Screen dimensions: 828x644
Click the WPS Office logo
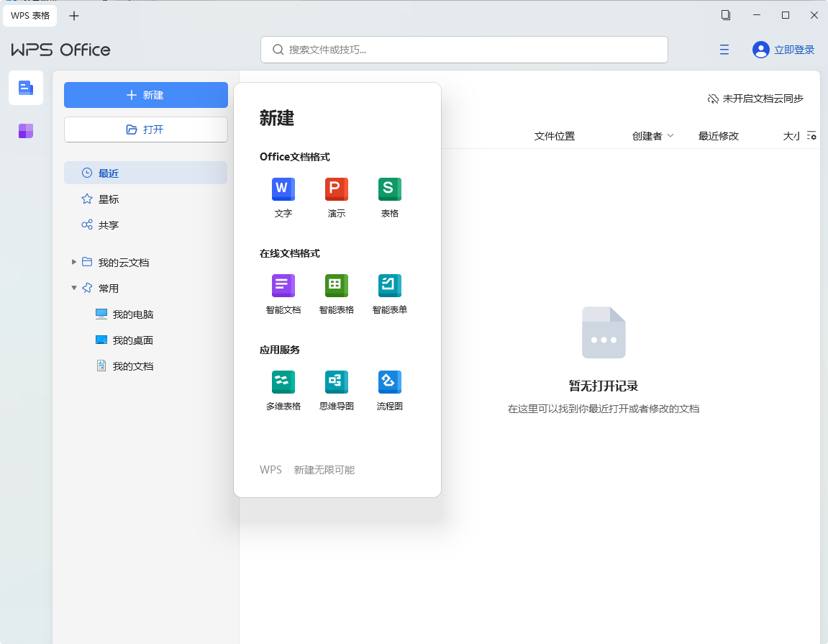(60, 50)
